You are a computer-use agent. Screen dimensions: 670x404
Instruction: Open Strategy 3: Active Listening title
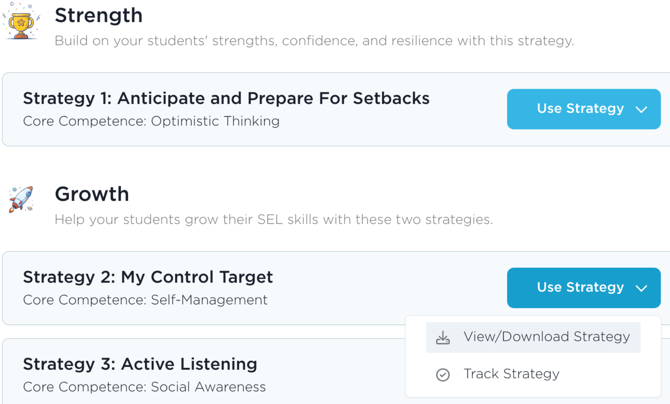point(140,364)
